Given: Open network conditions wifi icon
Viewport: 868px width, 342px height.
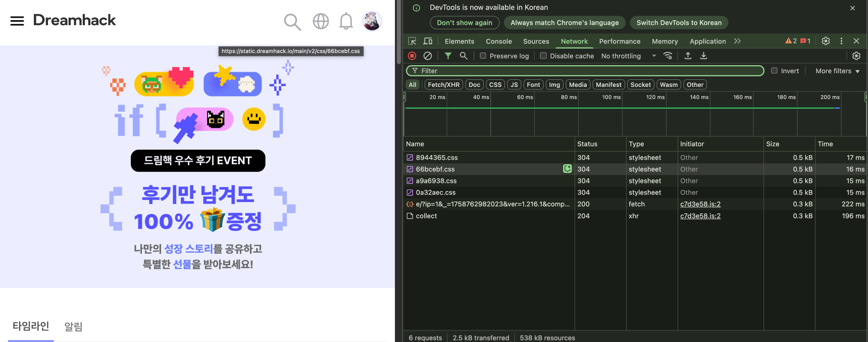Looking at the screenshot, I should pos(668,56).
